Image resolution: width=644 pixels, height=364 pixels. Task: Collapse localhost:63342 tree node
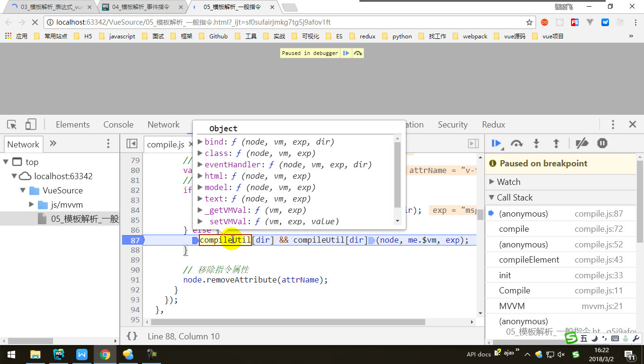15,176
